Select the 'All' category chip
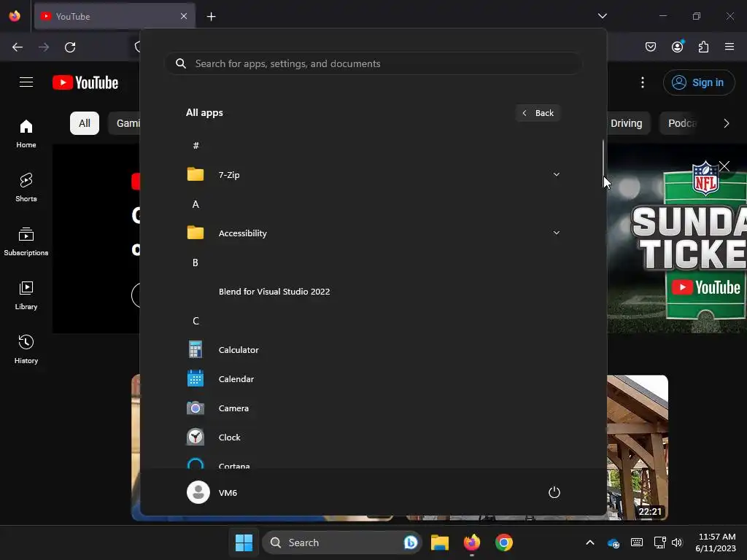Viewport: 747px width, 560px height. point(85,123)
